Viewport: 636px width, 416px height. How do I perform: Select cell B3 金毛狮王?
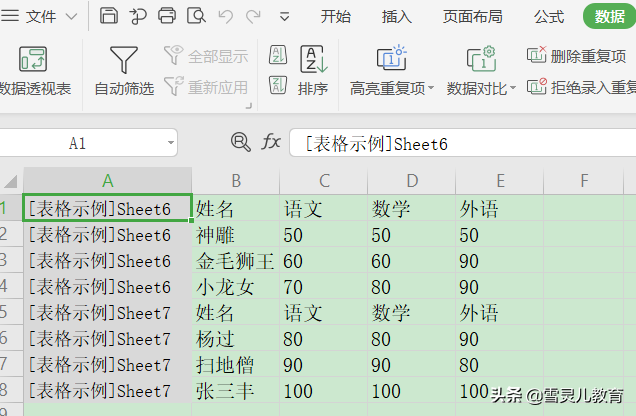pos(236,260)
